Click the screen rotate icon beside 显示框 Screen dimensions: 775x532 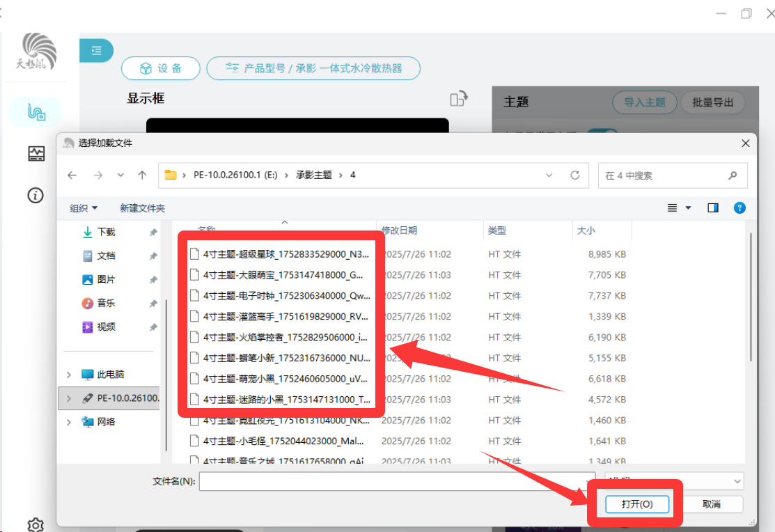point(459,98)
